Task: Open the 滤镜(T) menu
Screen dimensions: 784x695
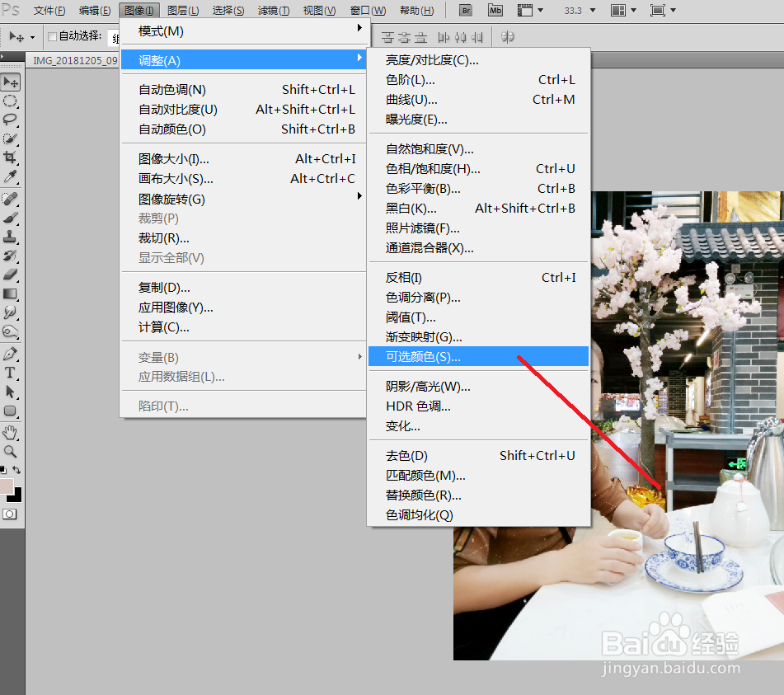Action: (274, 11)
